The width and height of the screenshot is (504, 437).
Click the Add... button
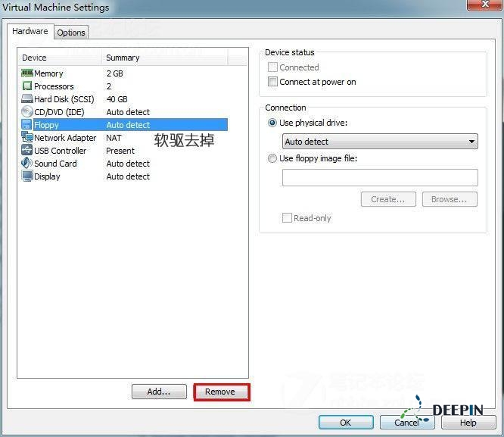(x=159, y=392)
